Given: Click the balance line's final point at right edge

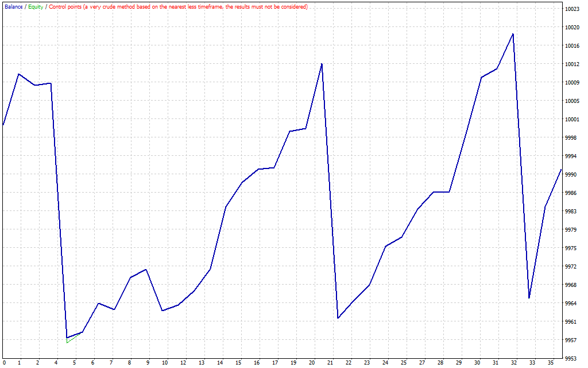Looking at the screenshot, I should [561, 170].
